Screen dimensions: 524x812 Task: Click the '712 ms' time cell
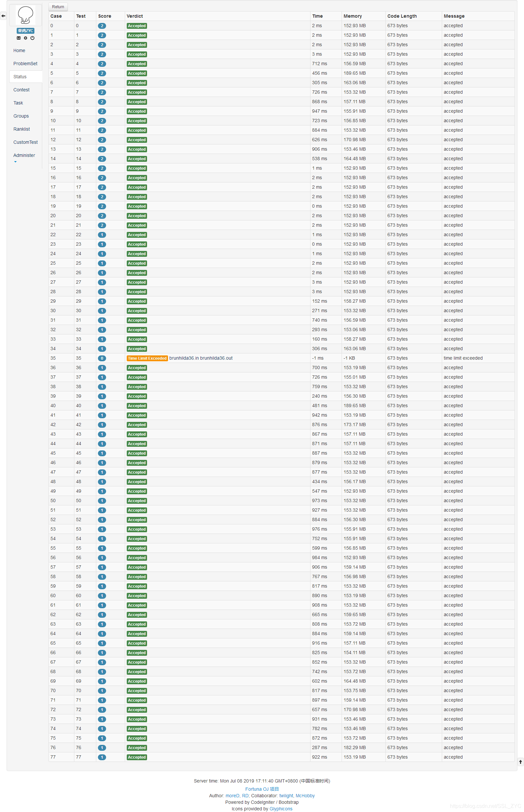point(320,64)
